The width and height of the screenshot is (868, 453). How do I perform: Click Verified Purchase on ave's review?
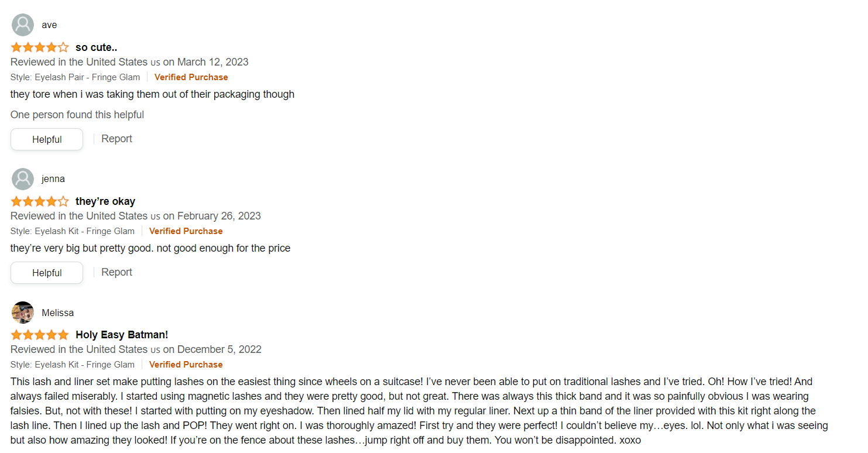(191, 77)
